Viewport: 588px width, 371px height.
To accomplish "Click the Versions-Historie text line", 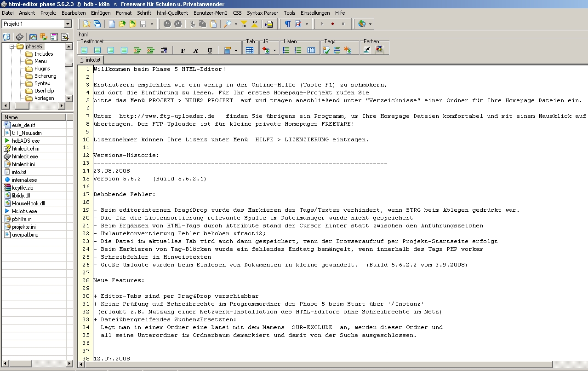I will click(126, 155).
